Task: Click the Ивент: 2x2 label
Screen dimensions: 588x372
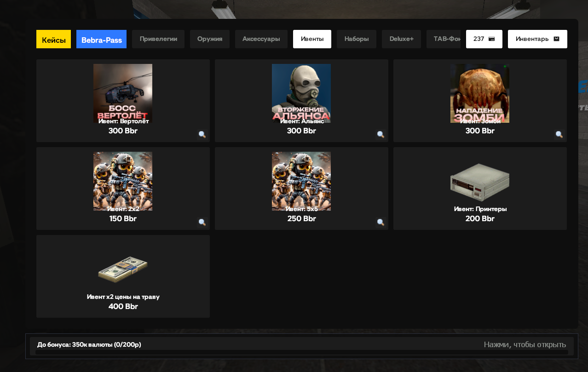Action: click(x=123, y=209)
